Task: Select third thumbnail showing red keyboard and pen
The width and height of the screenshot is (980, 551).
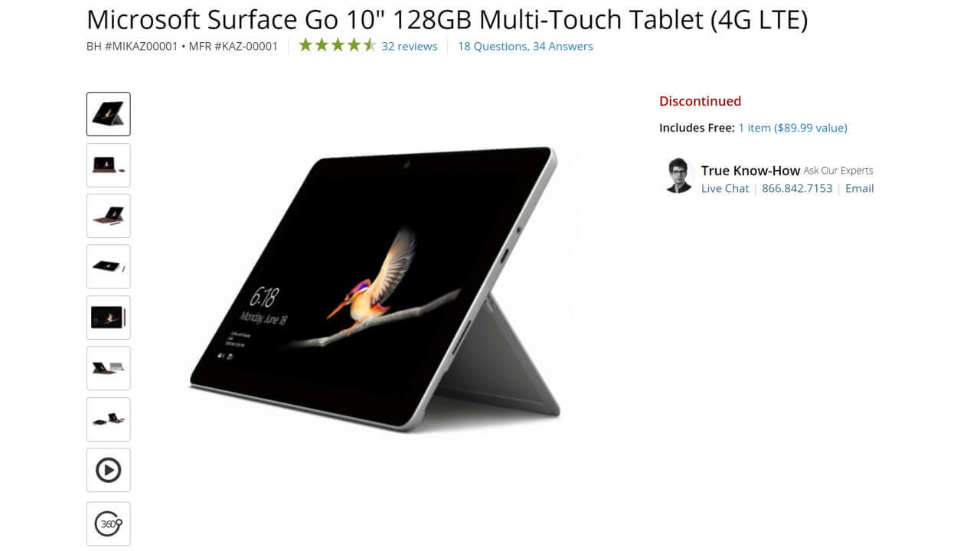Action: tap(108, 216)
